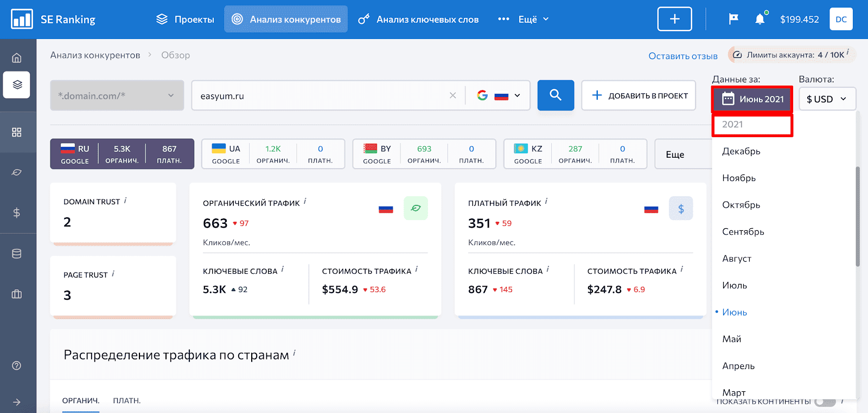Open the Анализ конкурентов menu
Screen dimensions: 868x413
[286, 20]
